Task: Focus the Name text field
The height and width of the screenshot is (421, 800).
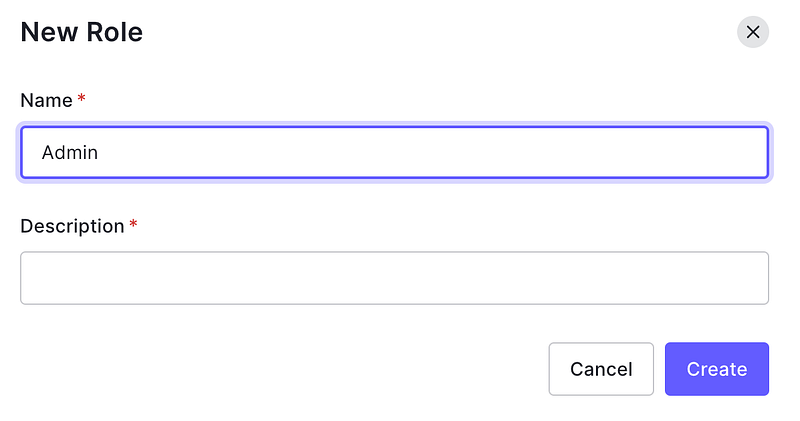Action: pyautogui.click(x=394, y=153)
